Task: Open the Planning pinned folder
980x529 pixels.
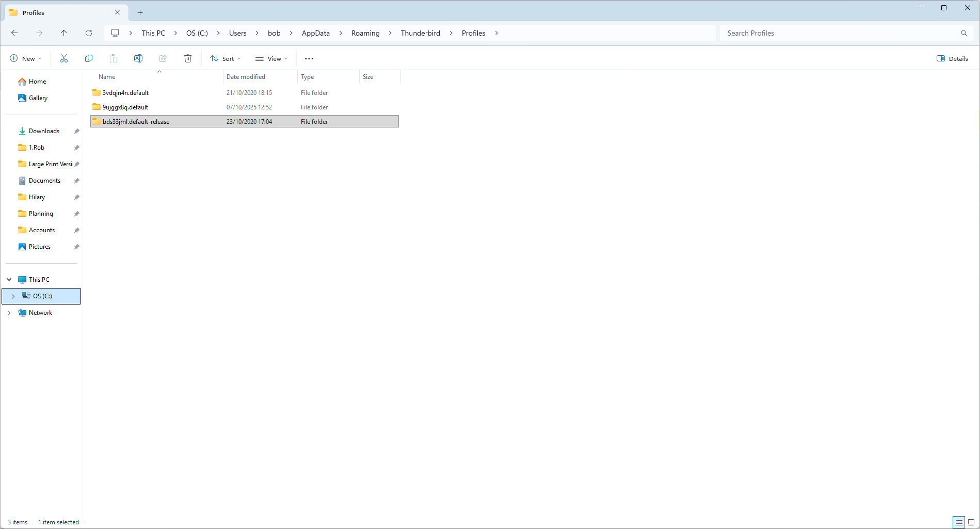Action: (x=41, y=214)
